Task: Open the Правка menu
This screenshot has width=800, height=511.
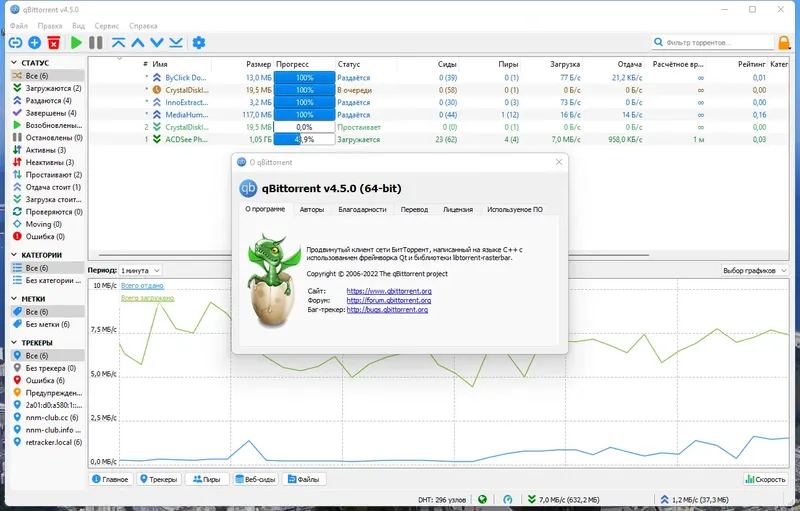Action: pos(49,25)
